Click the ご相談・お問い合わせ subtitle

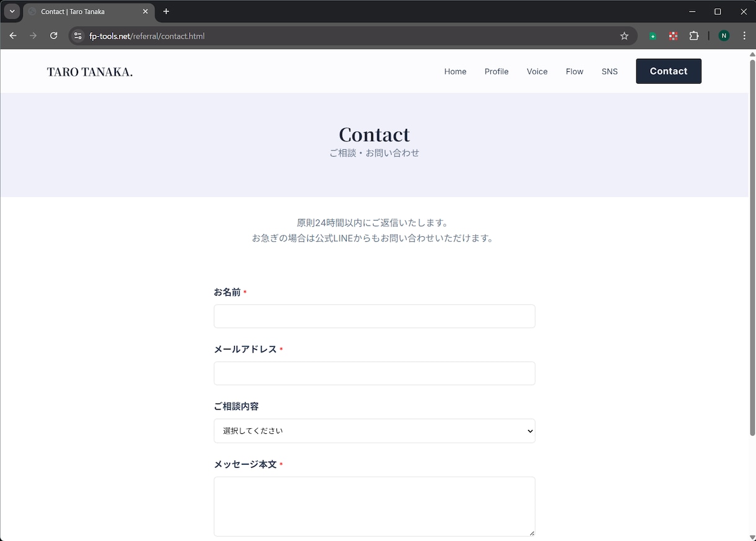[374, 153]
